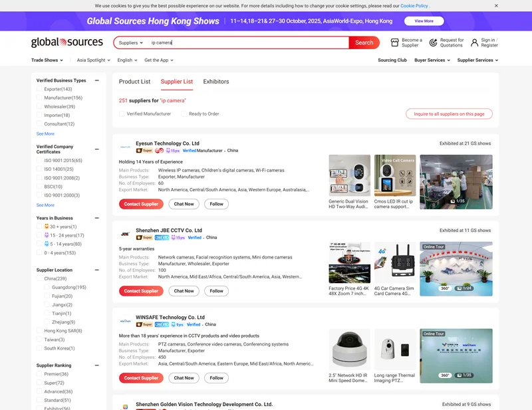This screenshot has height=410, width=532.
Task: Click Eyesun's Super supplier badge
Action: coord(144,151)
